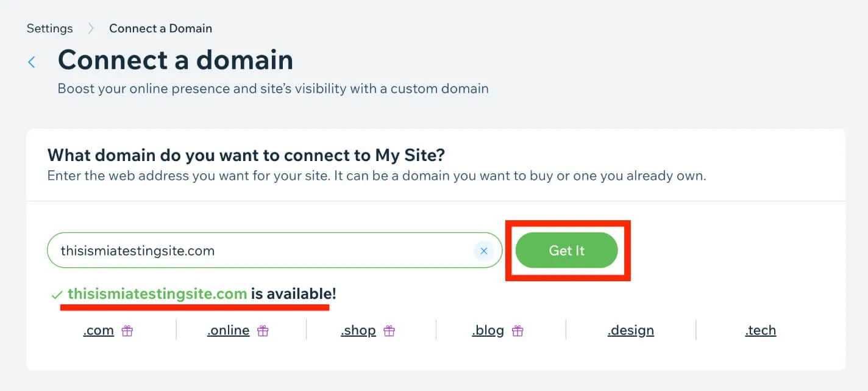
Task: Select the .design domain suggestion
Action: point(630,330)
